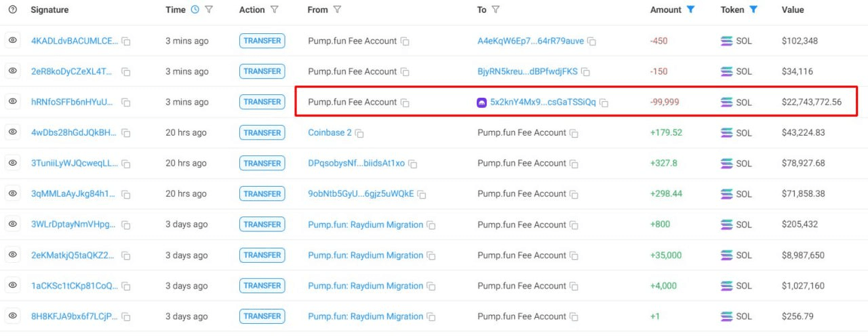Copy signature hRNfoSFFb6nHYuU
This screenshot has width=868, height=336.
126,102
